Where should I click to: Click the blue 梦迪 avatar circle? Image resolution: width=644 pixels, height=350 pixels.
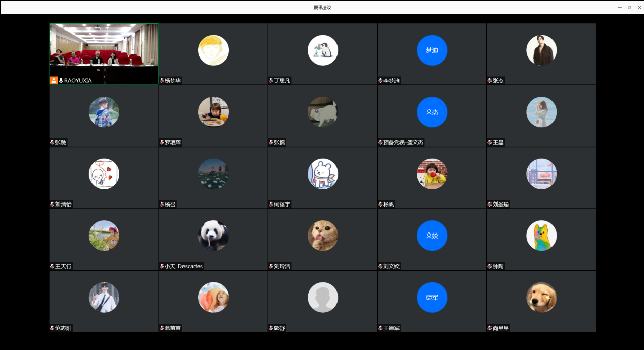[x=432, y=50]
